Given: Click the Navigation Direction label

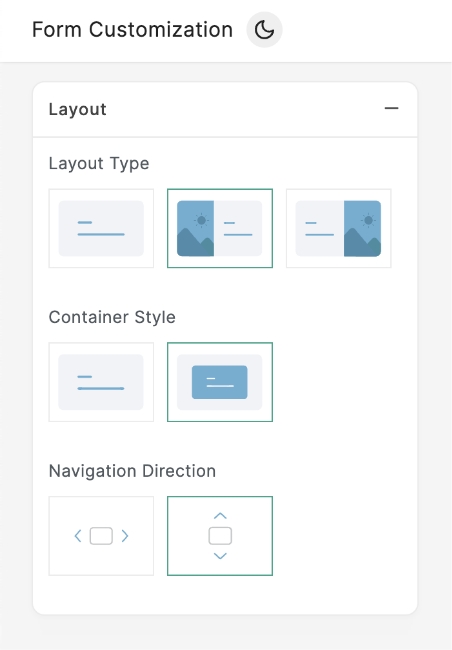Looking at the screenshot, I should click(x=132, y=471).
